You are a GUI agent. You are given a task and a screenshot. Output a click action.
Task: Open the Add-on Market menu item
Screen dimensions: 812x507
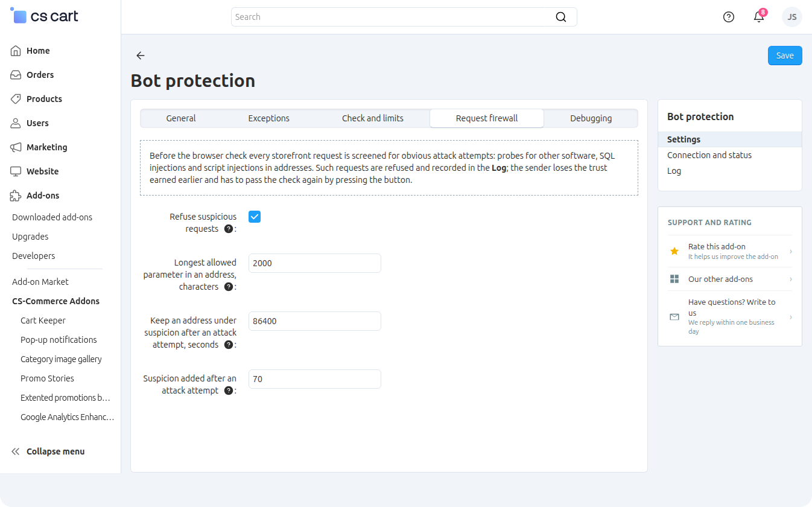[40, 282]
